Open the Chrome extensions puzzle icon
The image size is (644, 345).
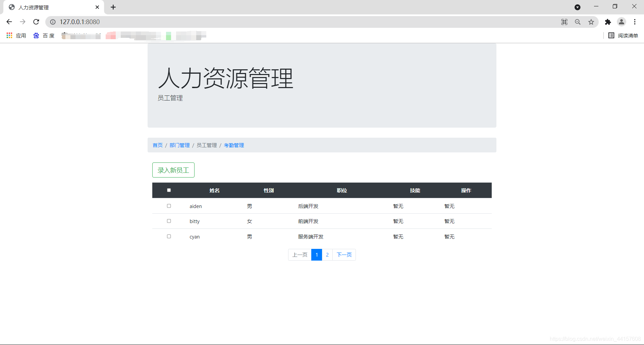608,22
